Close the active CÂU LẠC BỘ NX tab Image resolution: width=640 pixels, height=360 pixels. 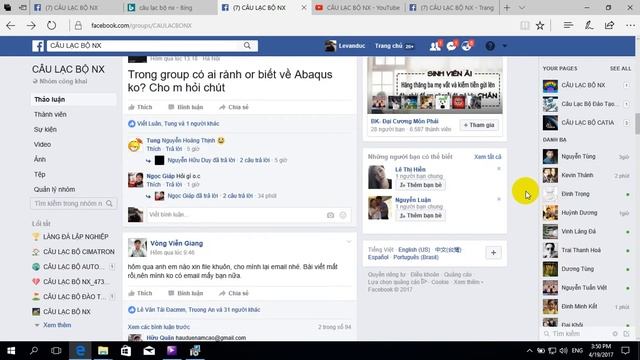304,7
